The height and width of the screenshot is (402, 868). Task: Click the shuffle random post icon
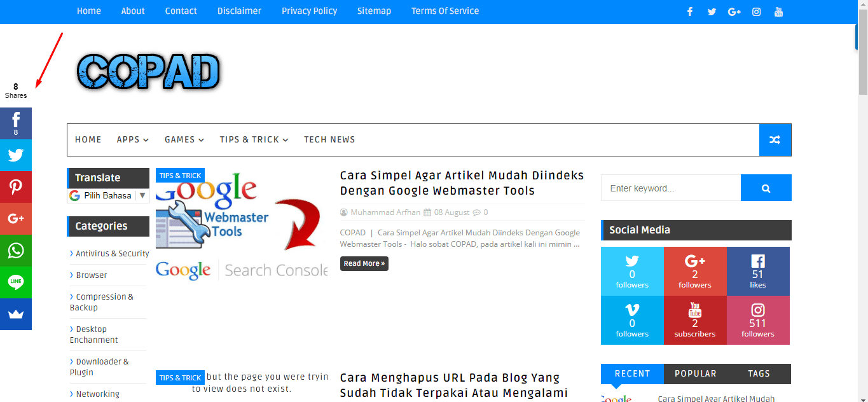pyautogui.click(x=775, y=140)
